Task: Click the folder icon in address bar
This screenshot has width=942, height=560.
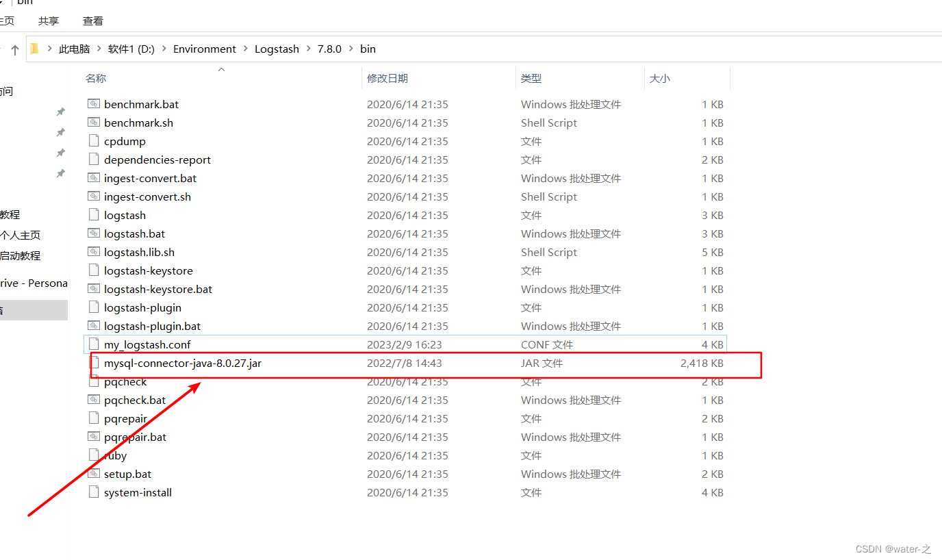Action: click(x=35, y=49)
